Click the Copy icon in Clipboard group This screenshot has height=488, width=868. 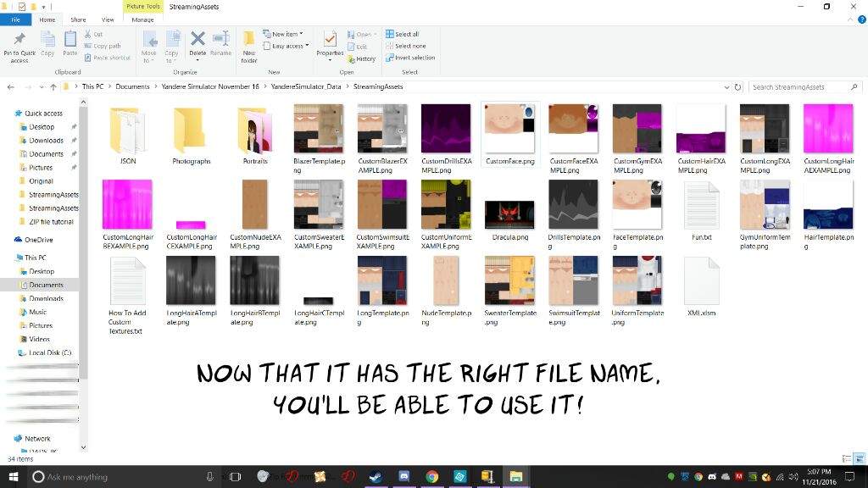click(47, 39)
